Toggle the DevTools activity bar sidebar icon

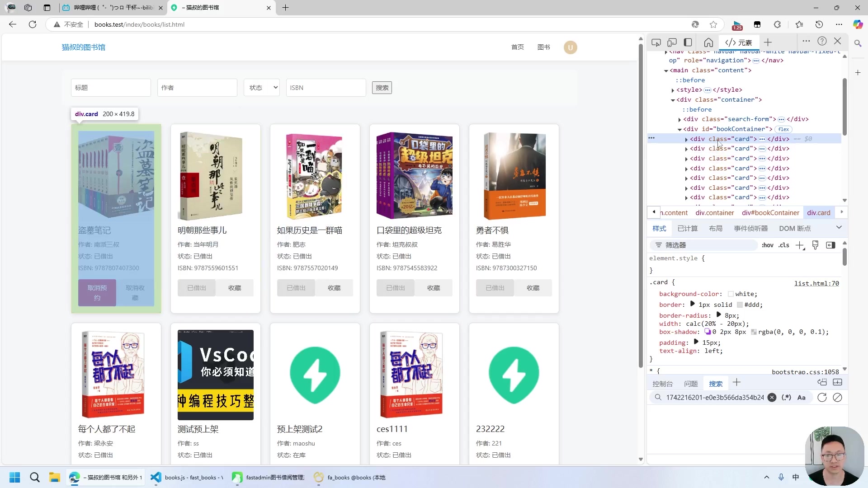(688, 42)
